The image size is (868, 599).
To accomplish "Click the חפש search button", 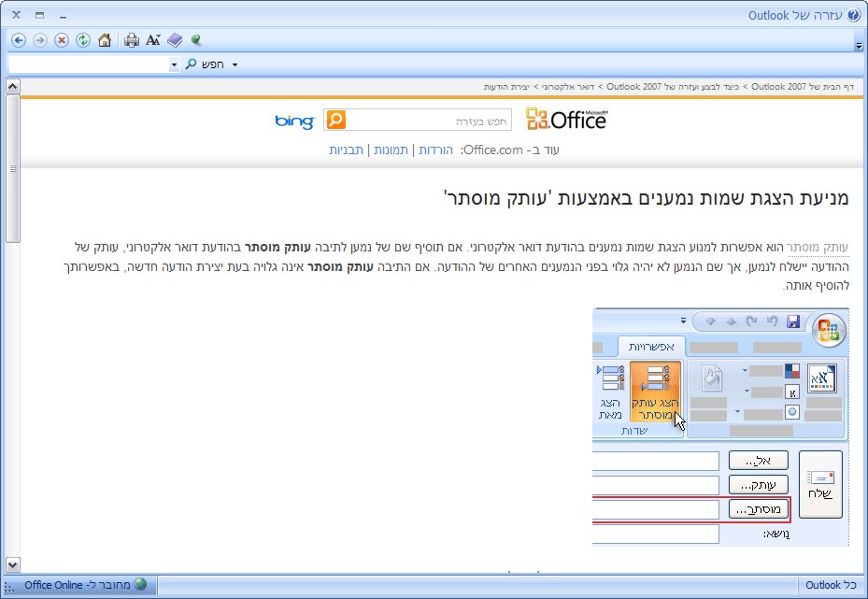I will tap(205, 64).
